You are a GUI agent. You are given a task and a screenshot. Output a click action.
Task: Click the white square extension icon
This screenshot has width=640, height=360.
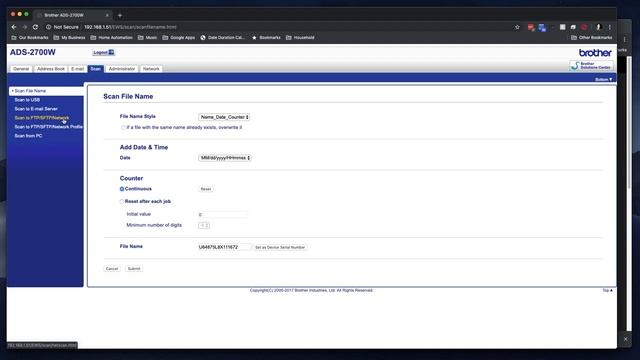562,27
